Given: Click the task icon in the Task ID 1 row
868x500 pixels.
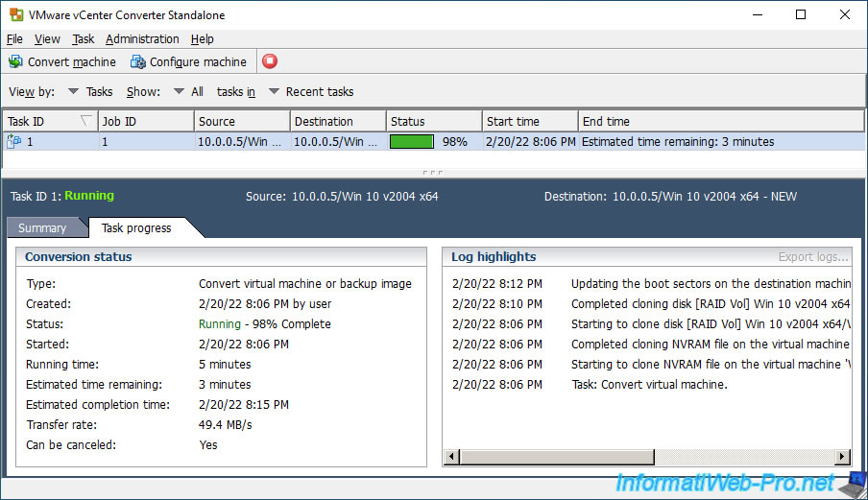Looking at the screenshot, I should coord(13,142).
